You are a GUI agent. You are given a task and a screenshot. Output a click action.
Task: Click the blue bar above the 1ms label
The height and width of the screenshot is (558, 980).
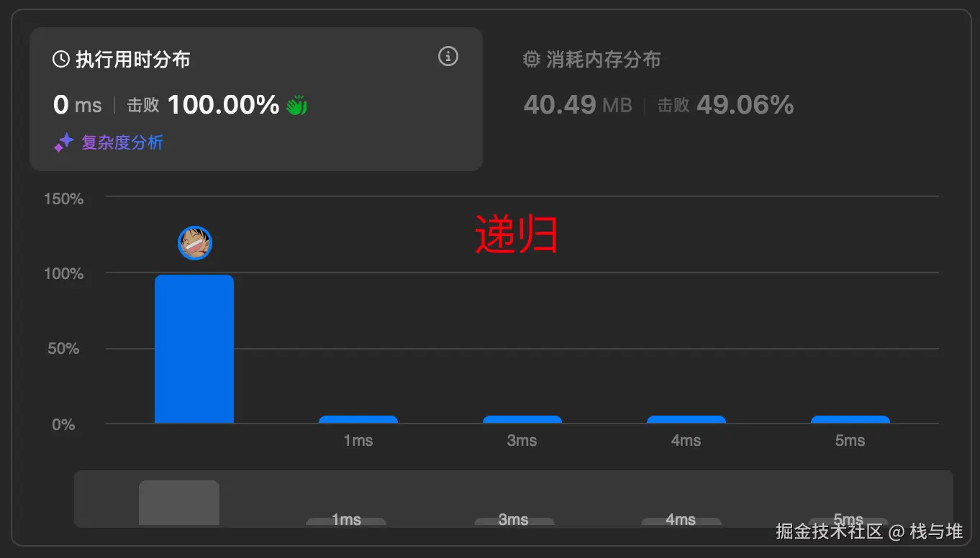pyautogui.click(x=358, y=419)
